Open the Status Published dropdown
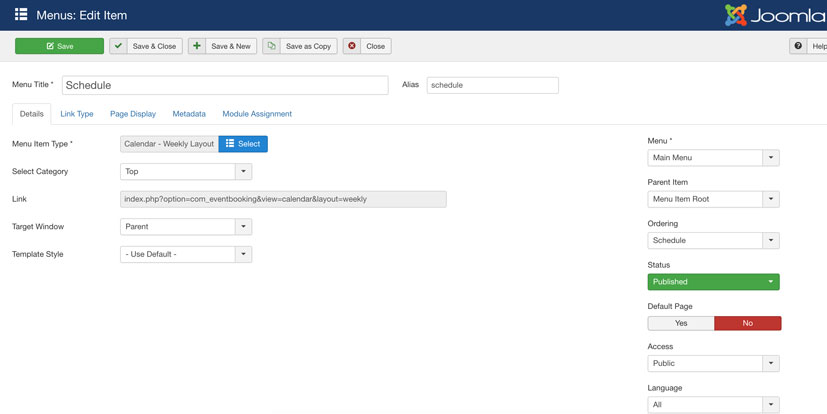The height and width of the screenshot is (414, 827). pyautogui.click(x=713, y=282)
